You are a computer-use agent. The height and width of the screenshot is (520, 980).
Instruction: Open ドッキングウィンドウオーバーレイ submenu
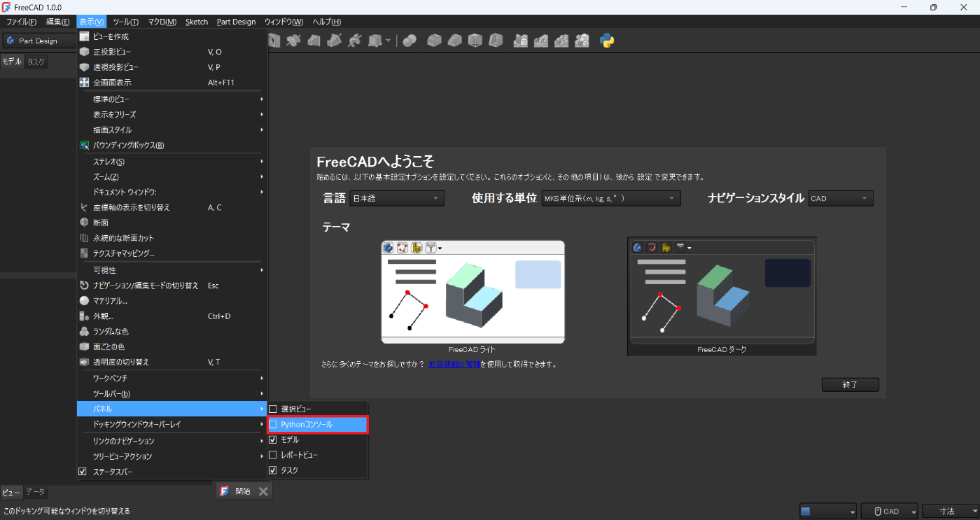pyautogui.click(x=172, y=424)
